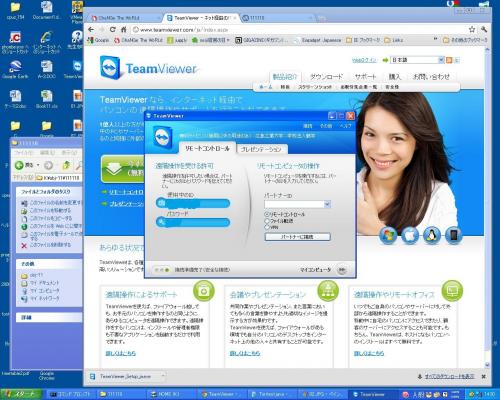Select the リモートコントロール radio option
The height and width of the screenshot is (400, 500).
[x=267, y=214]
